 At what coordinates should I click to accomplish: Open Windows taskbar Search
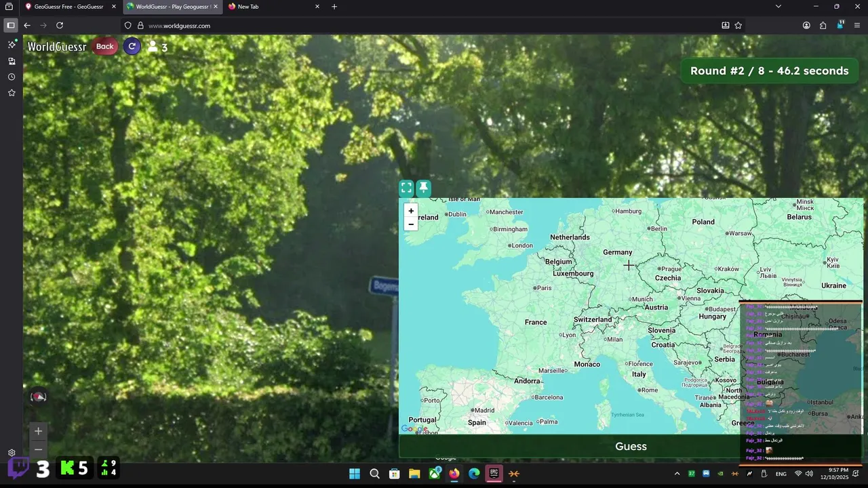[x=374, y=473]
